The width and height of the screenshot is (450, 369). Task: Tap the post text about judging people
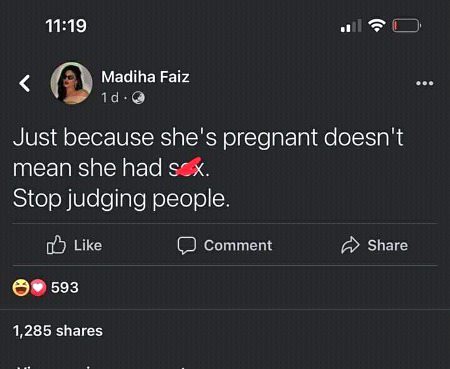208,168
